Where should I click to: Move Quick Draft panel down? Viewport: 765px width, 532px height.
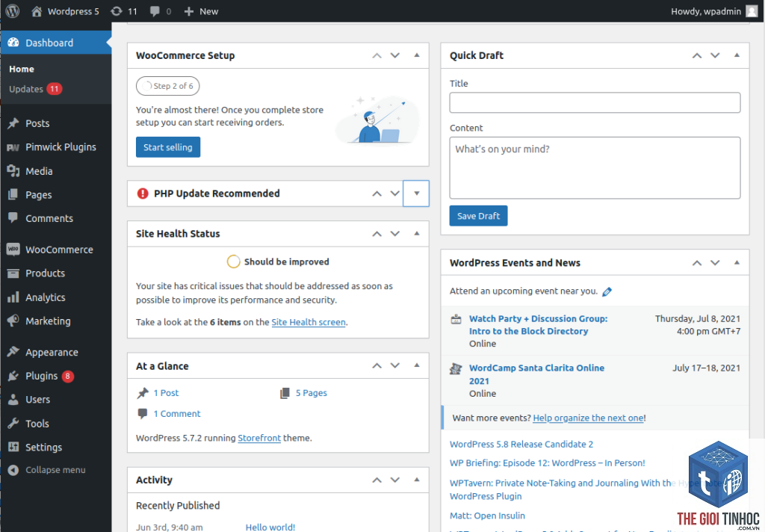coord(715,55)
